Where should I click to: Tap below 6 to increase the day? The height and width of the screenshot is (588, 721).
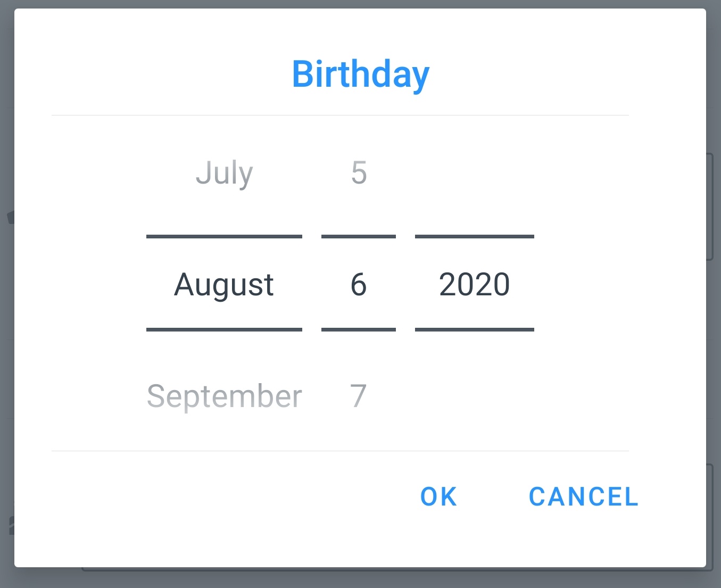pyautogui.click(x=358, y=395)
